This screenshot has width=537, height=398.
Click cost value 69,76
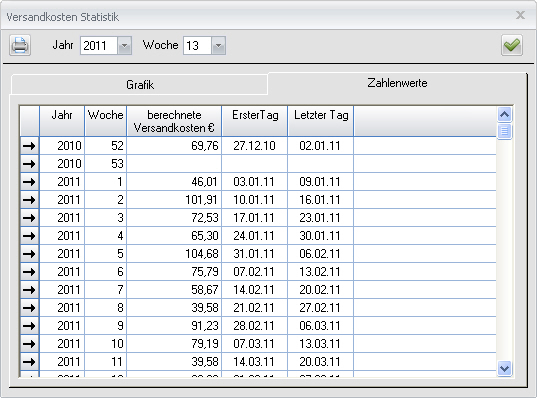[x=174, y=146]
